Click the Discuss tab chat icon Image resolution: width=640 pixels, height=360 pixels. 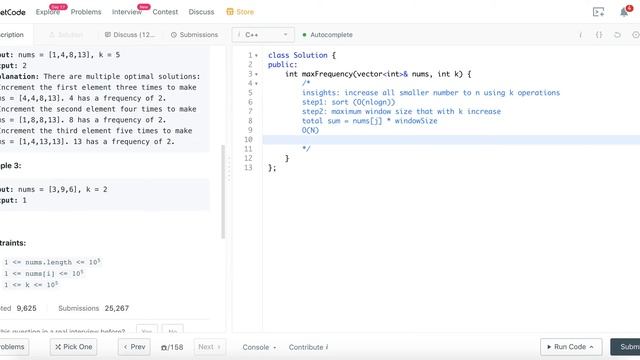pyautogui.click(x=108, y=35)
